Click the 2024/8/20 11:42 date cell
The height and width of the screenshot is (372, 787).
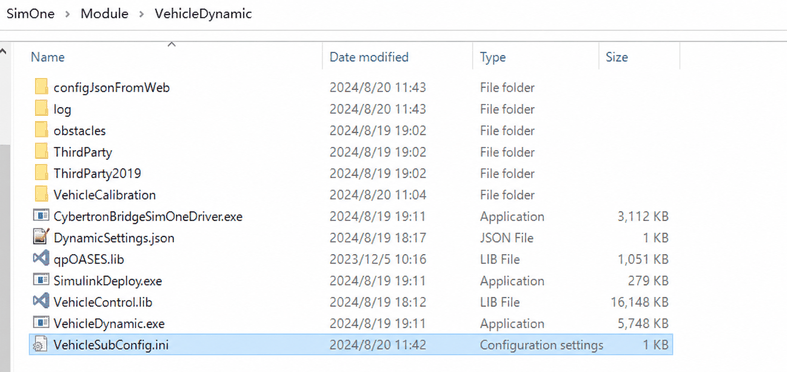pos(377,345)
